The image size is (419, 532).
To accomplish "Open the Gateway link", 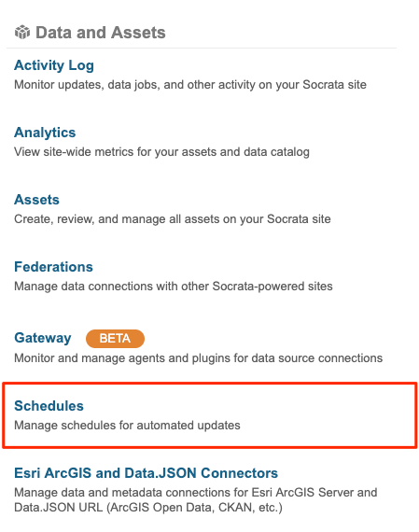I will [43, 338].
